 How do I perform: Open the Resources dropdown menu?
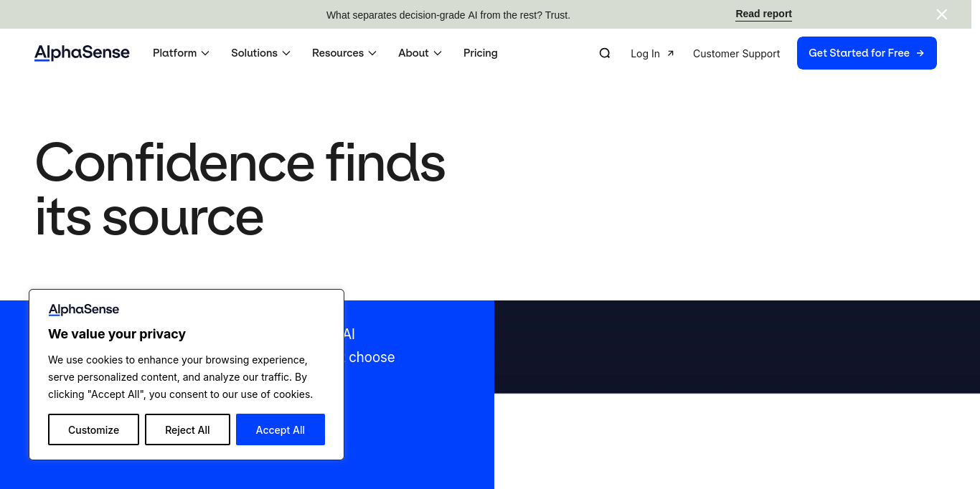(x=344, y=53)
